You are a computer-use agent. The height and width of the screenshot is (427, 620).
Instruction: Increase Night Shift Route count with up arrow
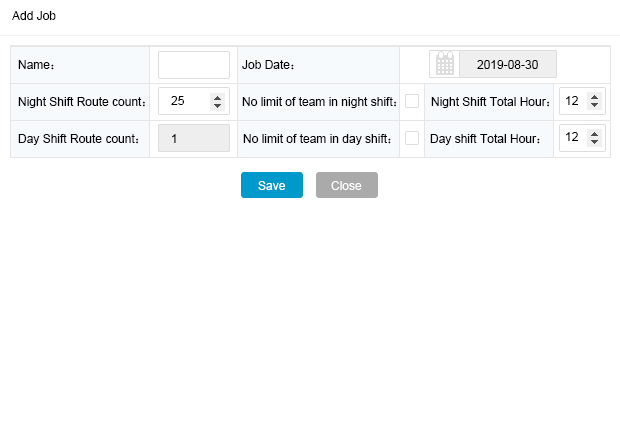[217, 97]
